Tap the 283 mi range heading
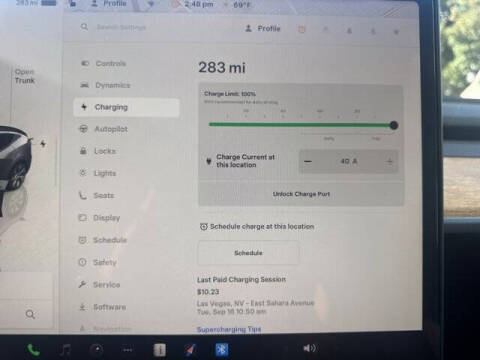This screenshot has height=360, width=480. [222, 68]
